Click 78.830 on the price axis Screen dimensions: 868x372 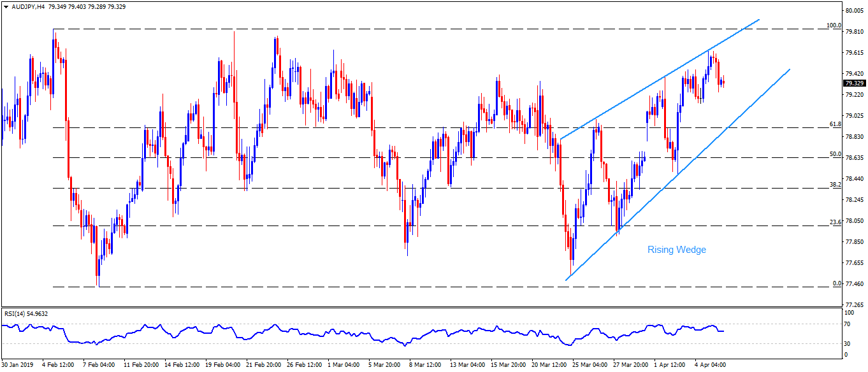[855, 136]
